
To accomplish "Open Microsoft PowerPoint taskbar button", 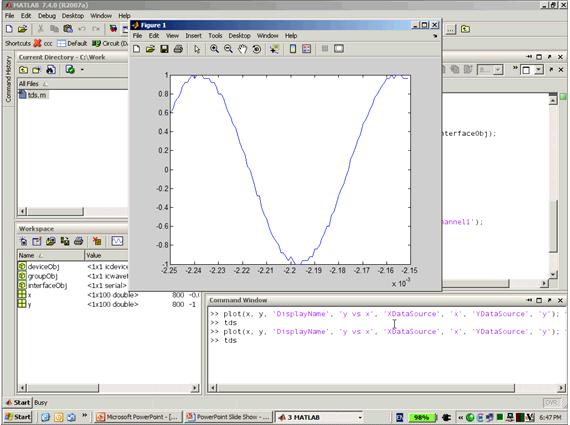I will point(137,417).
